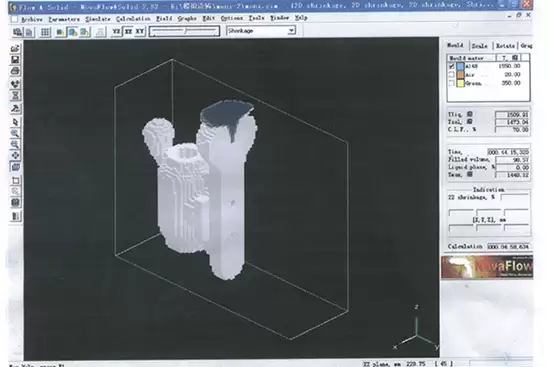550x367 pixels.
Task: Click the open file icon in left toolbar
Action: point(15,48)
